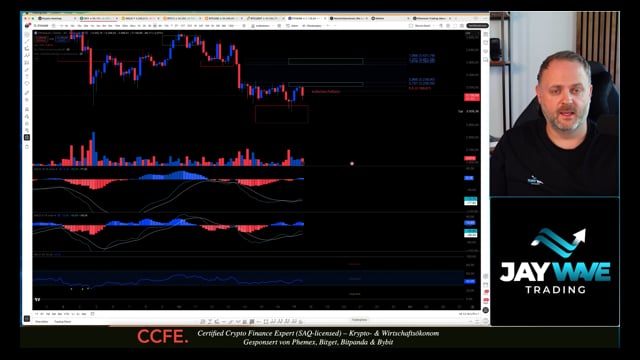The height and width of the screenshot is (360, 640).
Task: Remove drawings with trash bin icon
Action: point(27,146)
